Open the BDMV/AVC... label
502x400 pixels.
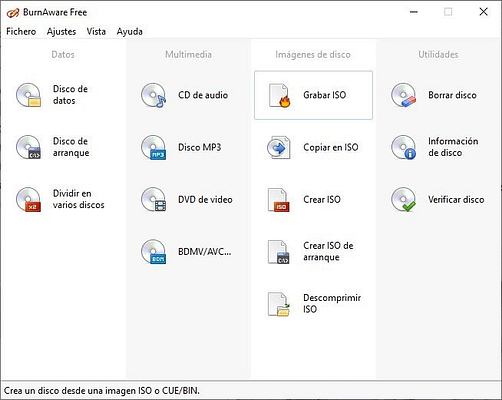coord(204,251)
